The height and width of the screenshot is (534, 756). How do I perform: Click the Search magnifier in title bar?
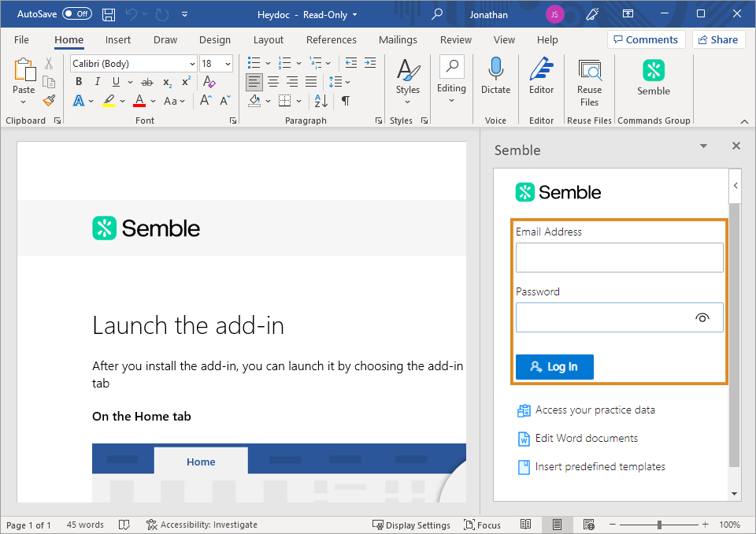pos(437,14)
